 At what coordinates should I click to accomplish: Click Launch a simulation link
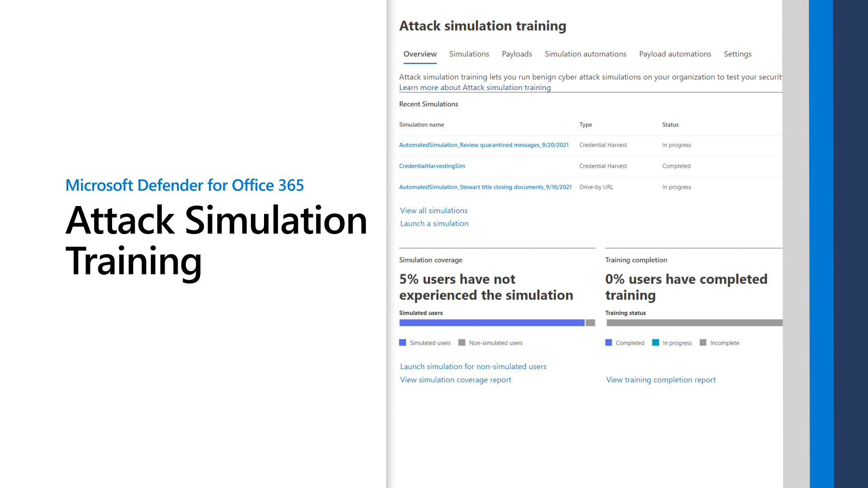[434, 224]
